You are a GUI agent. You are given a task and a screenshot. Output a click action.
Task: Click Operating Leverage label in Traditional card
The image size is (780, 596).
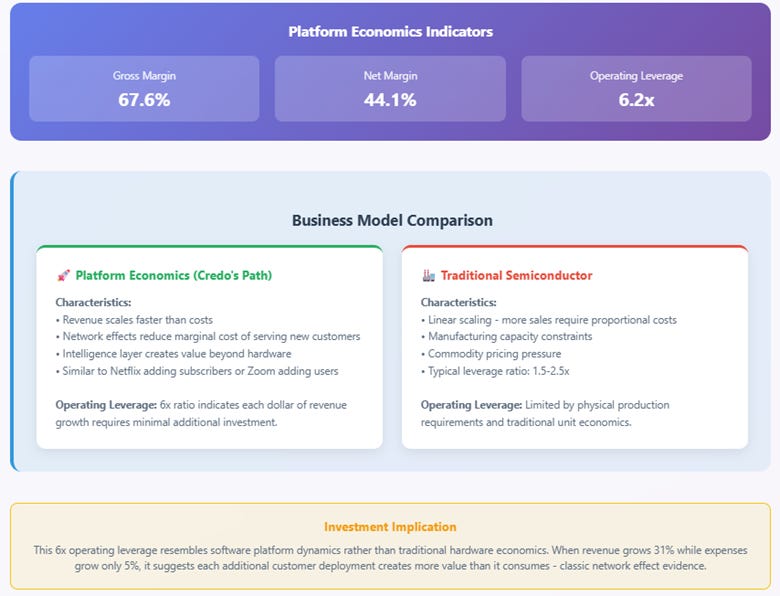(472, 405)
